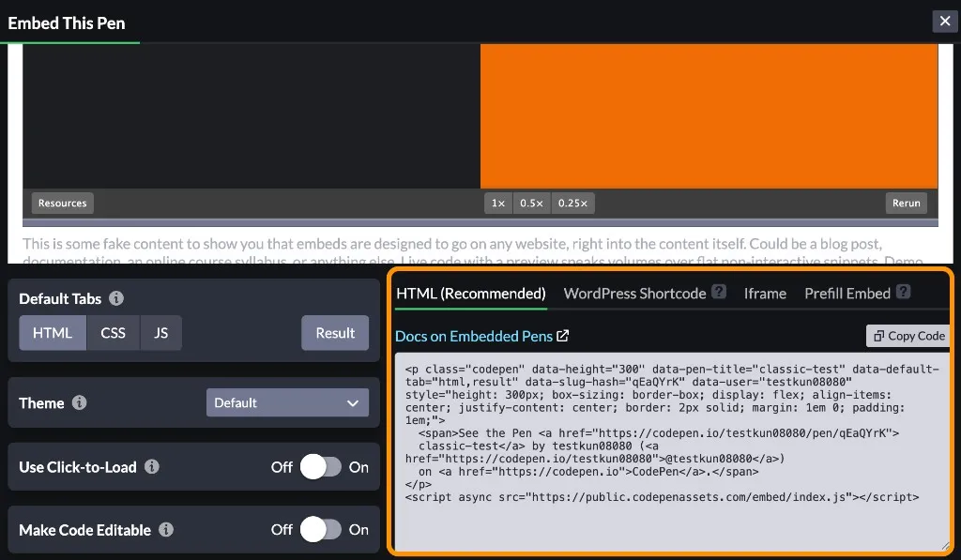Switch to Prefill Embed tab
The width and height of the screenshot is (961, 560).
pyautogui.click(x=847, y=294)
